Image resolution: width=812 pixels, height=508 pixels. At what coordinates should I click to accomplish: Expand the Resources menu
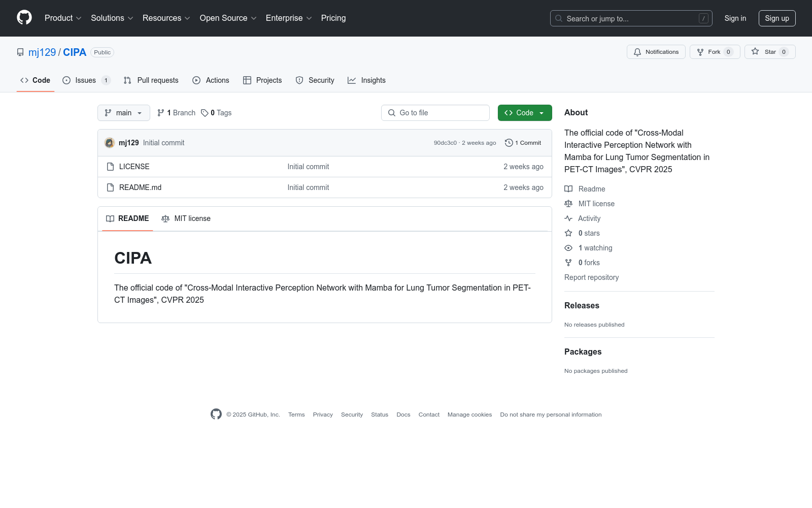click(x=166, y=18)
